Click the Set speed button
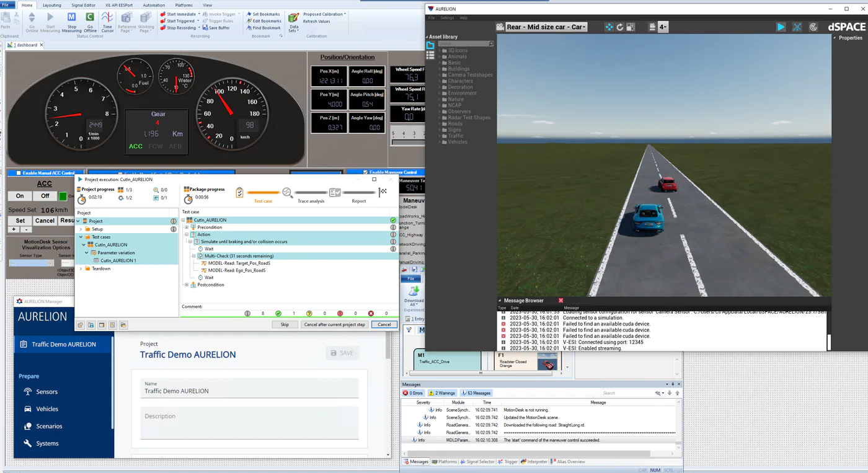Viewport: 868px width, 473px height. pyautogui.click(x=20, y=221)
